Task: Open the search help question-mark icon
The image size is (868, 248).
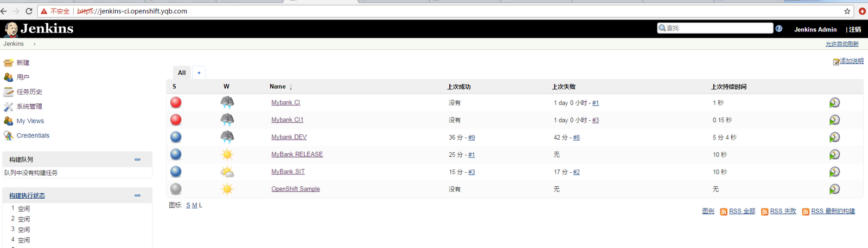Action: 779,29
